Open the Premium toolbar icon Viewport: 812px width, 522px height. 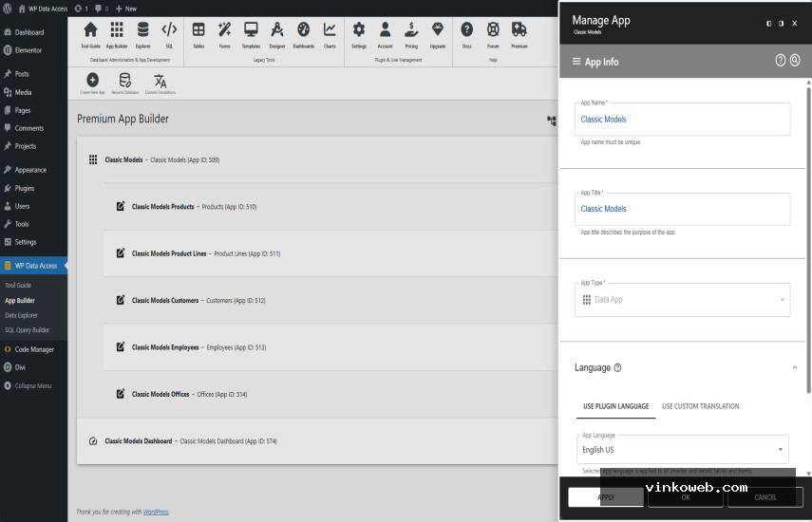519,30
